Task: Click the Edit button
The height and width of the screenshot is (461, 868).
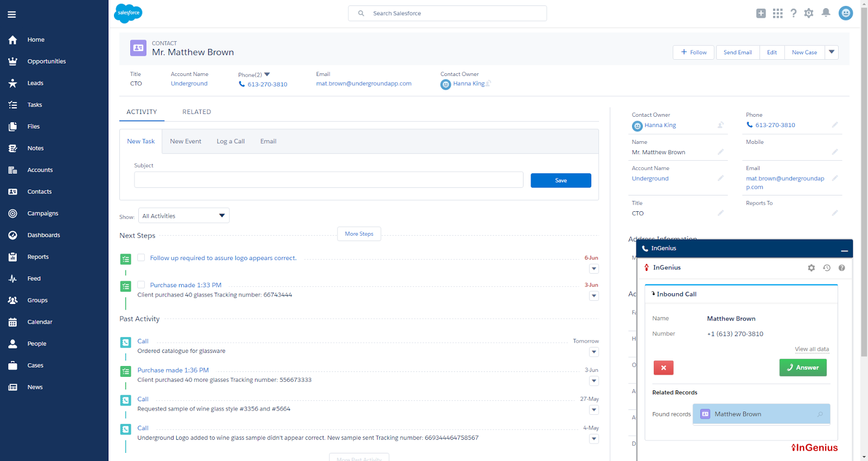Action: click(772, 52)
